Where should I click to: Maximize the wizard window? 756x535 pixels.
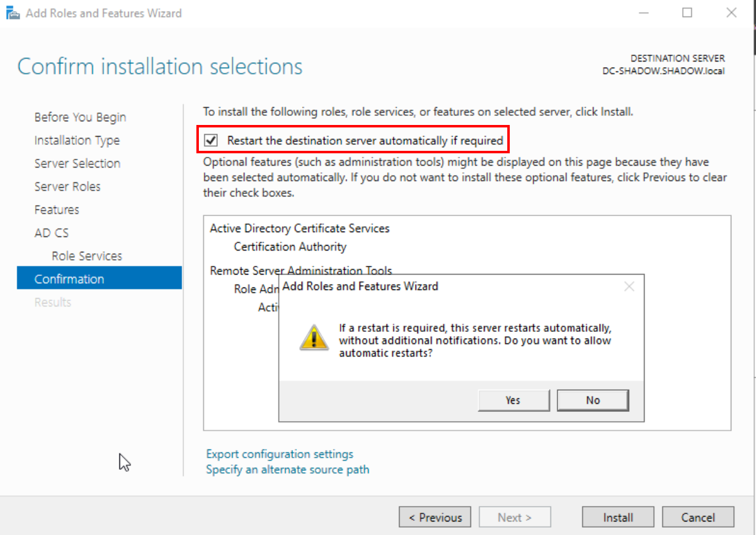687,13
